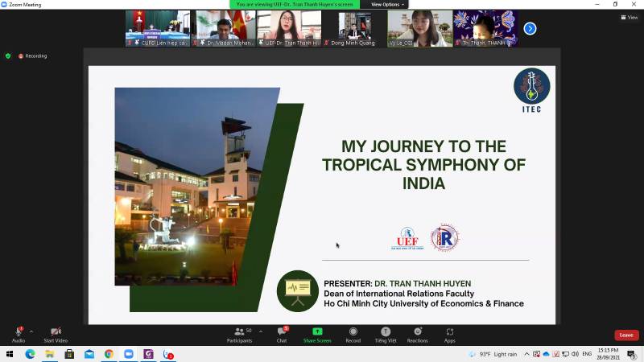Leave the meeting
This screenshot has height=362, width=644.
625,335
